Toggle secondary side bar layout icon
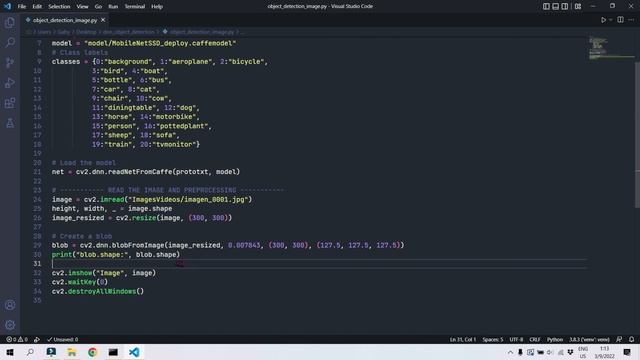Image resolution: width=640 pixels, height=360 pixels. click(x=565, y=6)
